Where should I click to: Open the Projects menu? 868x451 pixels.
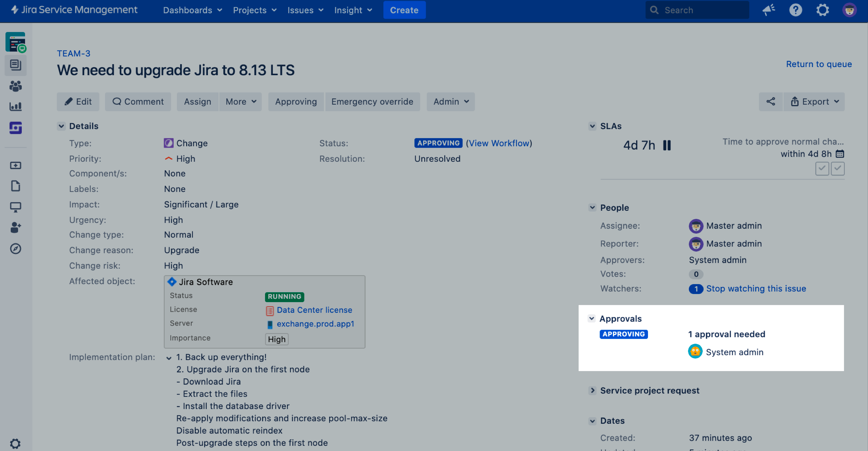(254, 10)
